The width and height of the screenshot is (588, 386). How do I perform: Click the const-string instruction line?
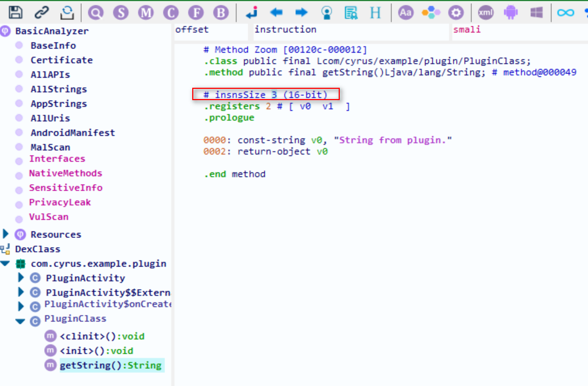coord(327,140)
